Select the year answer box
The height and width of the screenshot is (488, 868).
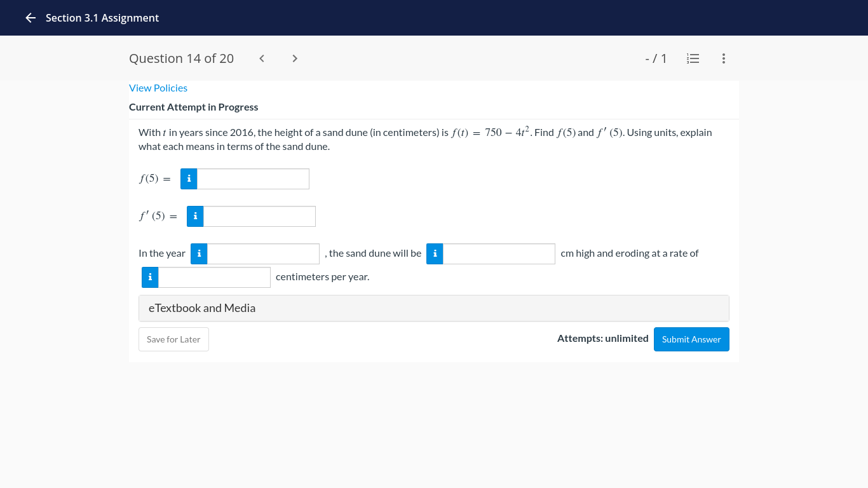(x=262, y=254)
